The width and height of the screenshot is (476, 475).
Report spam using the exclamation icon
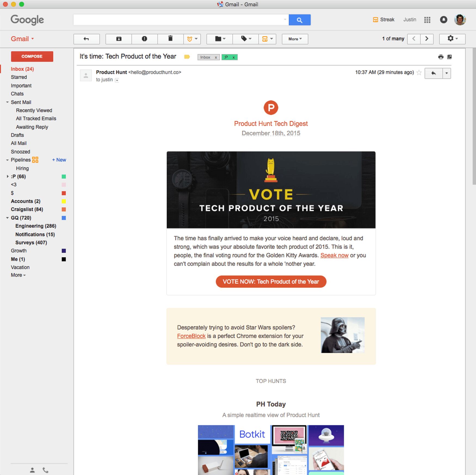coord(144,39)
